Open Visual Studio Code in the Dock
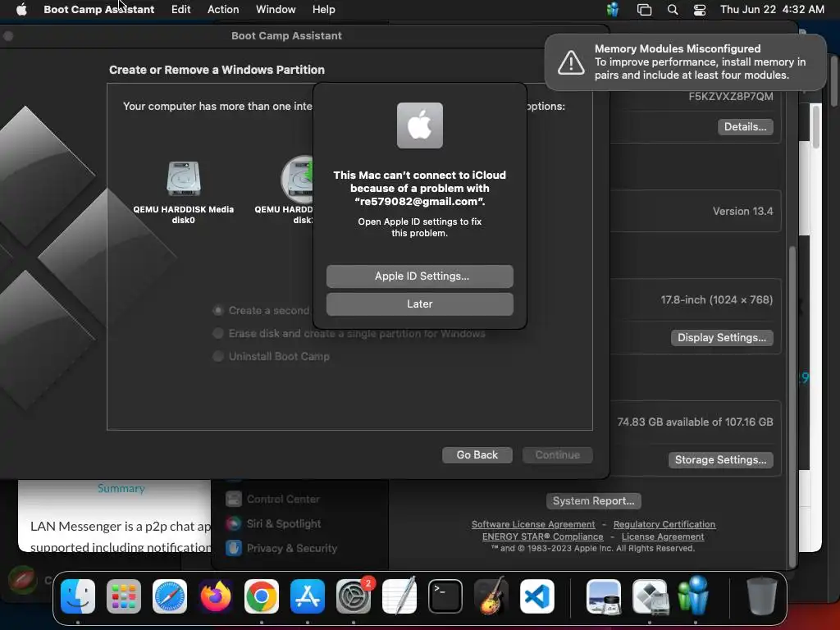 (537, 596)
